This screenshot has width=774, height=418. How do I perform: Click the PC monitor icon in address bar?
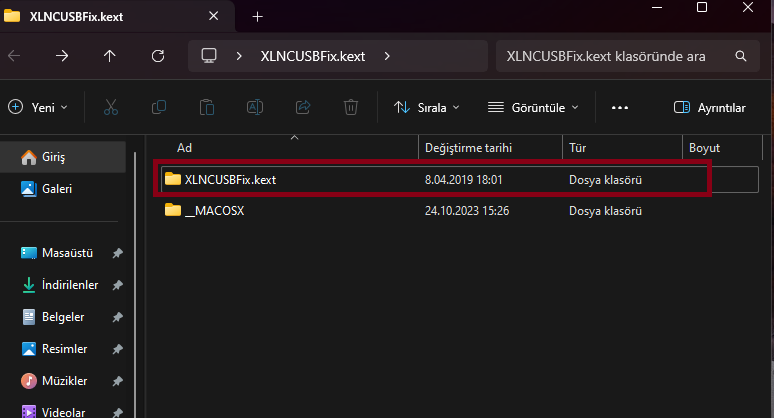(x=209, y=56)
